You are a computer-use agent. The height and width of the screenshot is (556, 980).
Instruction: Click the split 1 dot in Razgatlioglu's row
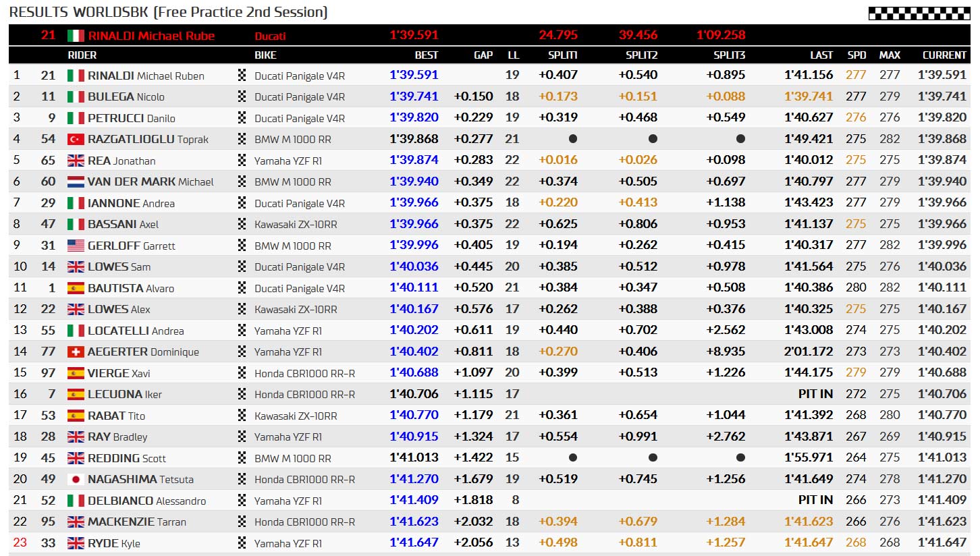573,139
